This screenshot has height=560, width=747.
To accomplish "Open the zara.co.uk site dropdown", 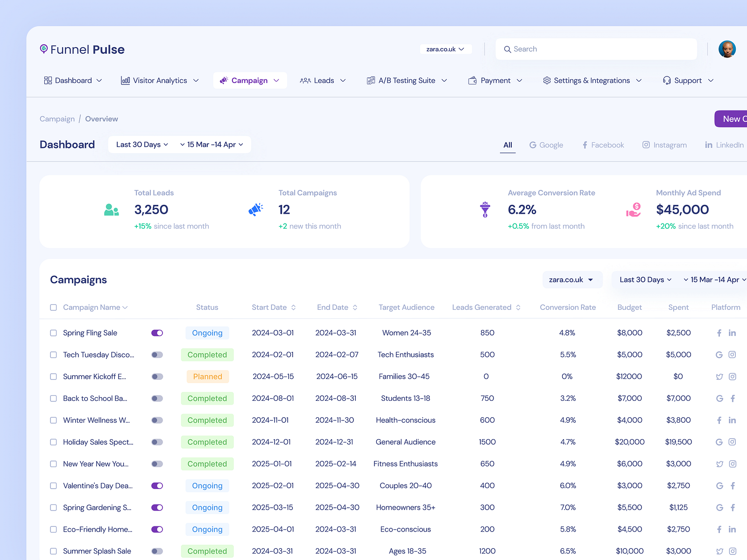I will [445, 49].
